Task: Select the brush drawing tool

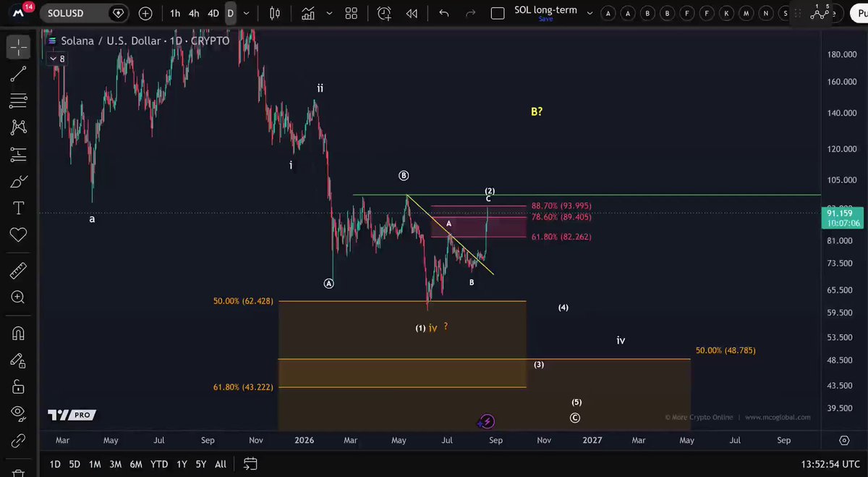Action: (18, 182)
